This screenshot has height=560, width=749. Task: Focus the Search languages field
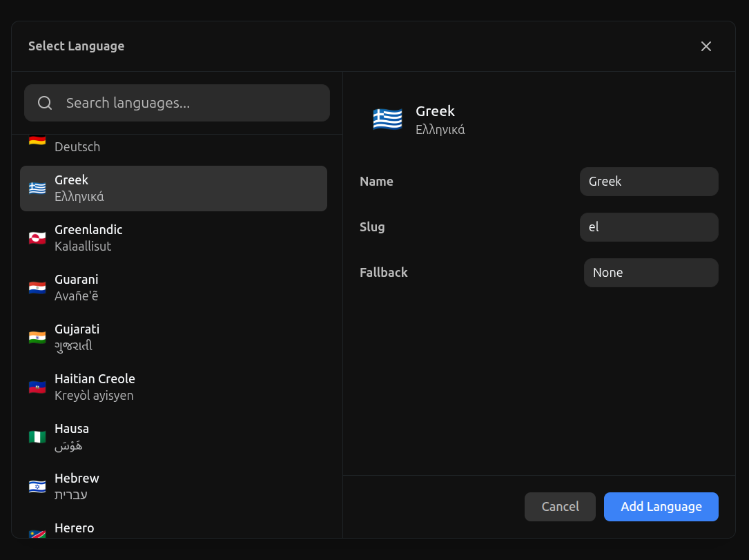point(193,103)
